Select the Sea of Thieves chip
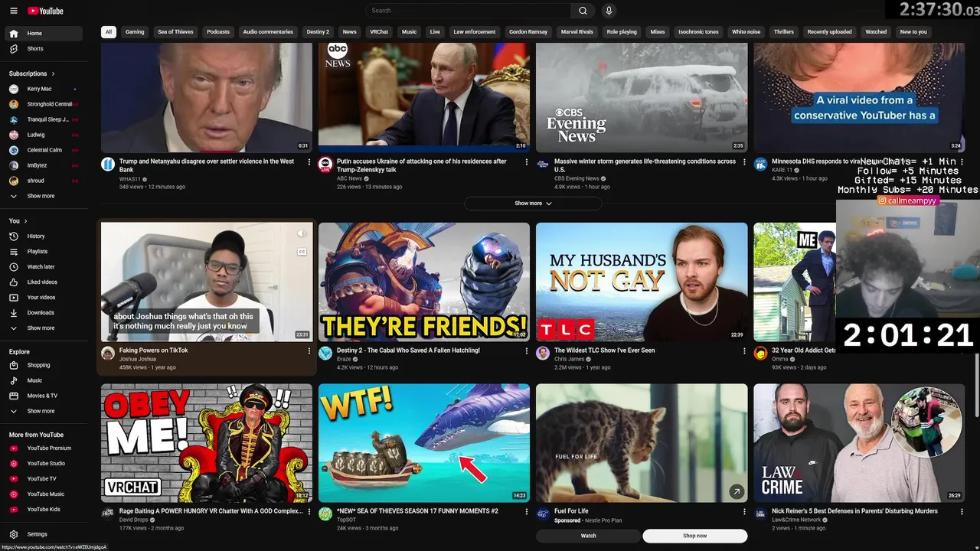 pyautogui.click(x=175, y=32)
